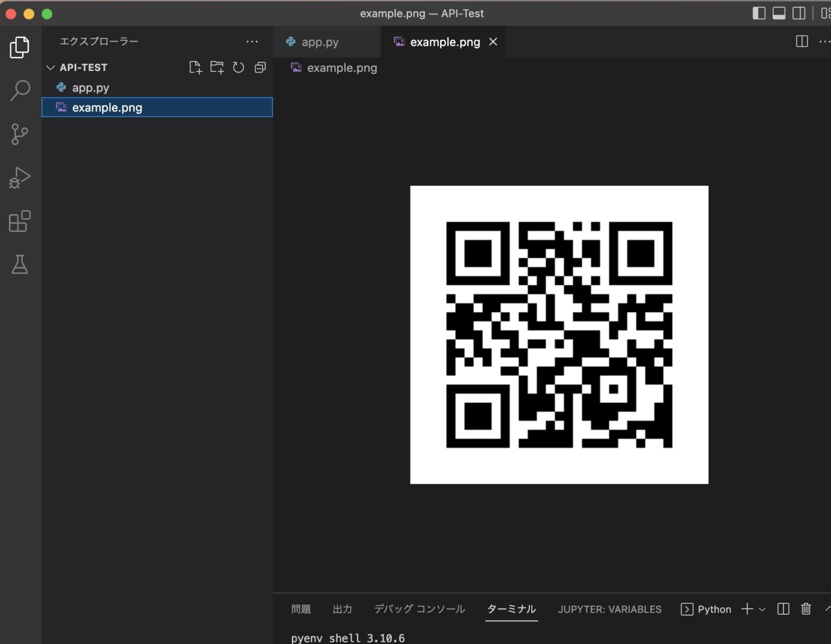Open the Run and Debug view
The width and height of the screenshot is (831, 644).
20,177
